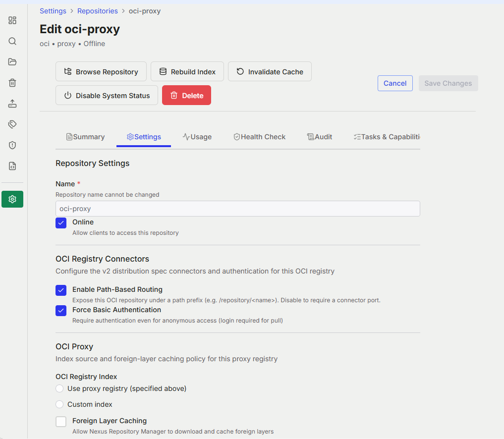Open the search icon in sidebar
Image resolution: width=504 pixels, height=439 pixels.
click(12, 41)
